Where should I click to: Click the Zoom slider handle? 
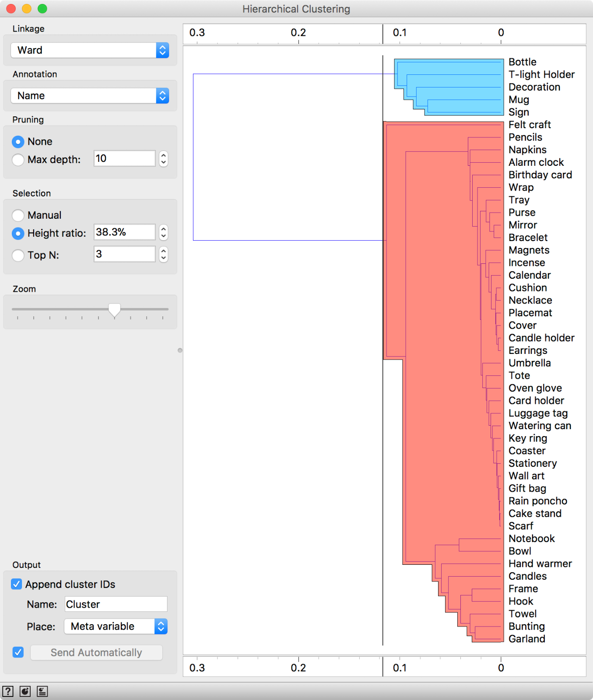(114, 310)
